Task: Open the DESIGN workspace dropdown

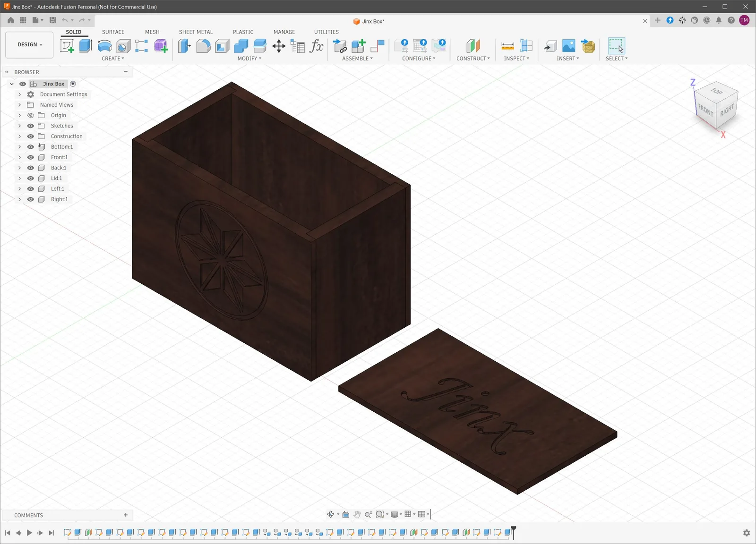Action: 29,44
